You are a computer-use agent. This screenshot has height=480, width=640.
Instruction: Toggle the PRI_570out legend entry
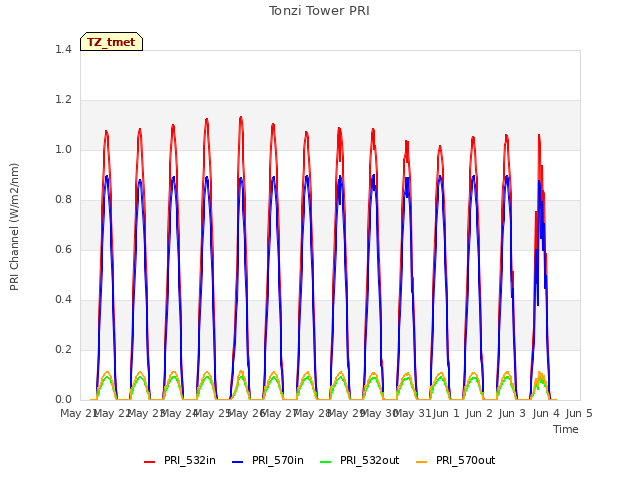[456, 461]
